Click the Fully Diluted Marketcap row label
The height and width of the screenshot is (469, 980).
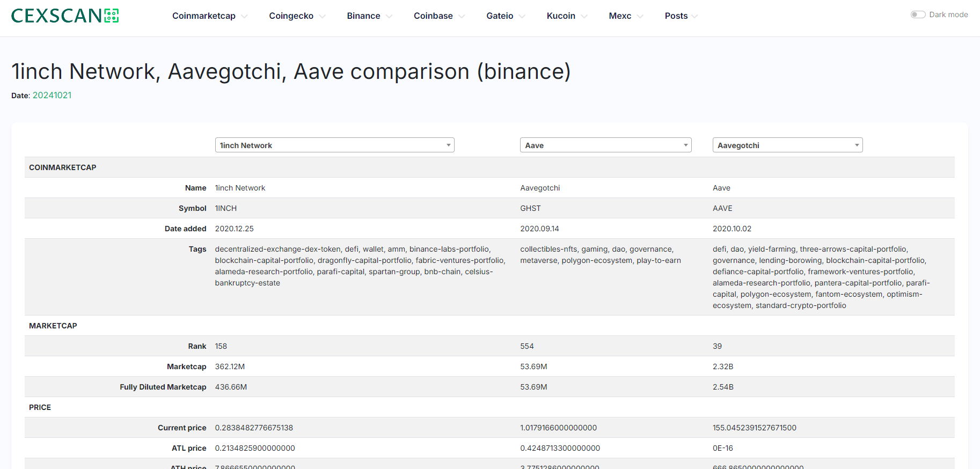tap(163, 387)
